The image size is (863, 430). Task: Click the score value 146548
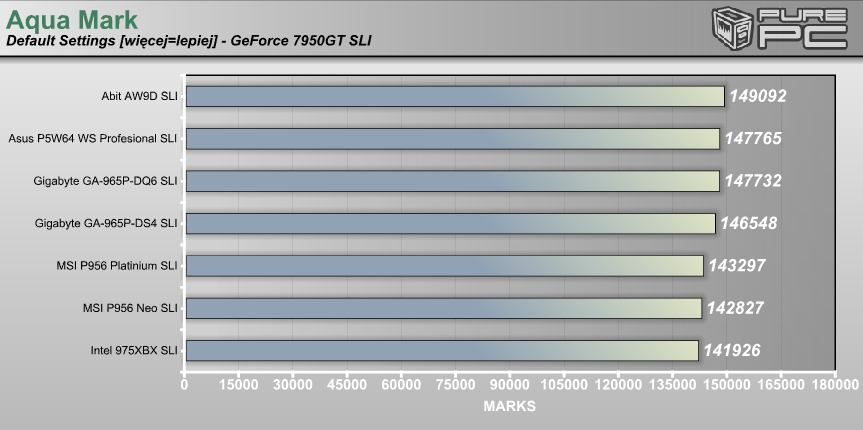pos(749,224)
